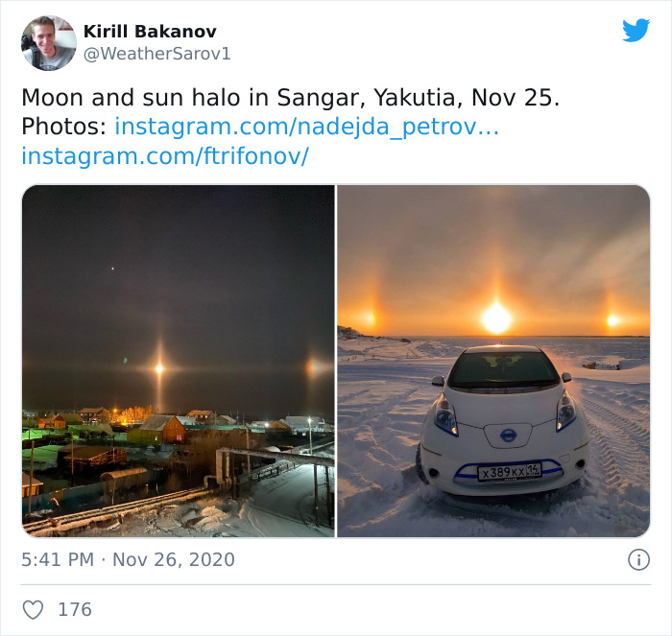Viewport: 672px width, 636px height.
Task: Like the tweet with the heart icon
Action: point(33,609)
